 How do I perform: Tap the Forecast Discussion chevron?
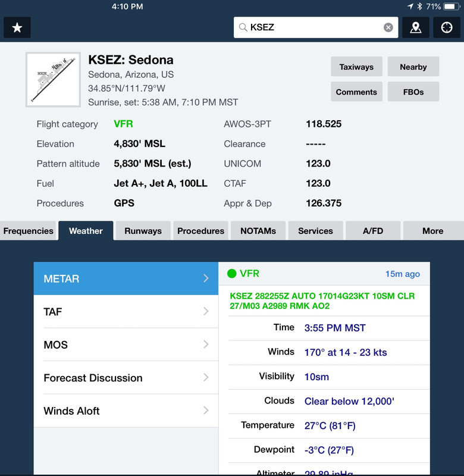point(206,377)
